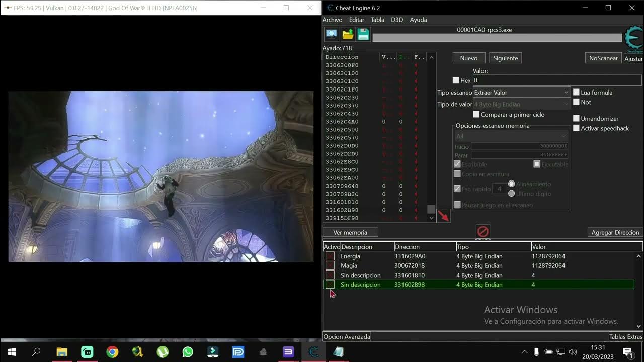This screenshot has width=644, height=362.
Task: Open the Ayuda menu
Action: pos(418,20)
